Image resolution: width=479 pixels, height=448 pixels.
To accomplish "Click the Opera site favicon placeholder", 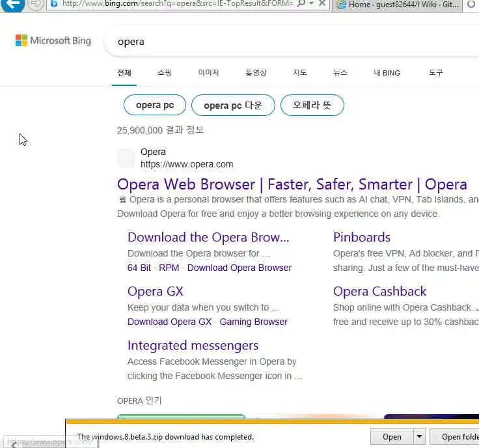I will pos(126,158).
